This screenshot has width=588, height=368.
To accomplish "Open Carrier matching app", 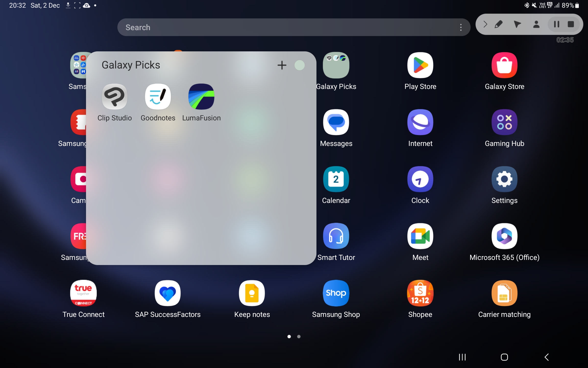I will click(x=505, y=293).
